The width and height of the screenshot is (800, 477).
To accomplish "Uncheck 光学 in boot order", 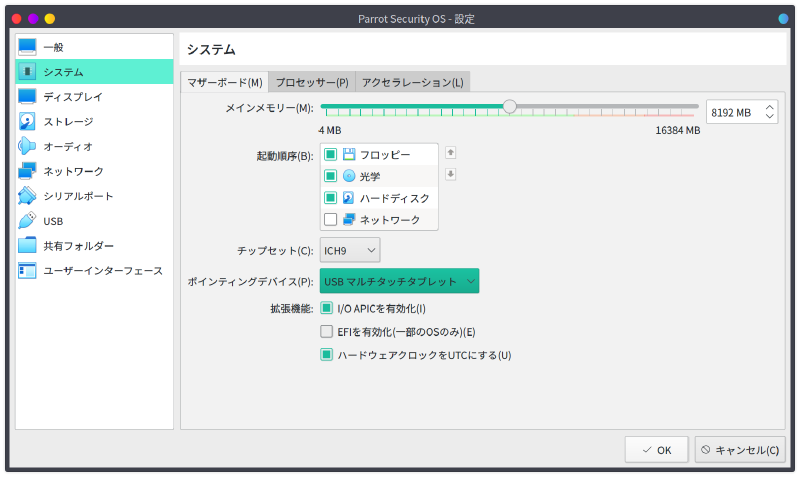I will (331, 176).
